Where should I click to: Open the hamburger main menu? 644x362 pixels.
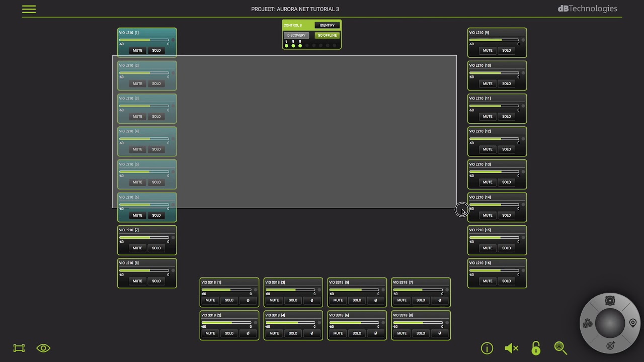[x=29, y=9]
